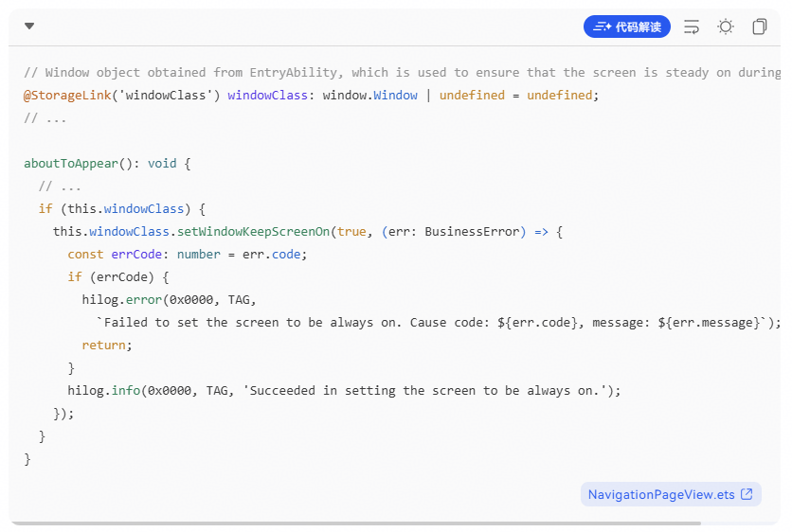Viewport: 792px width, 532px height.
Task: Click the aboutToAppear method name
Action: 71,164
